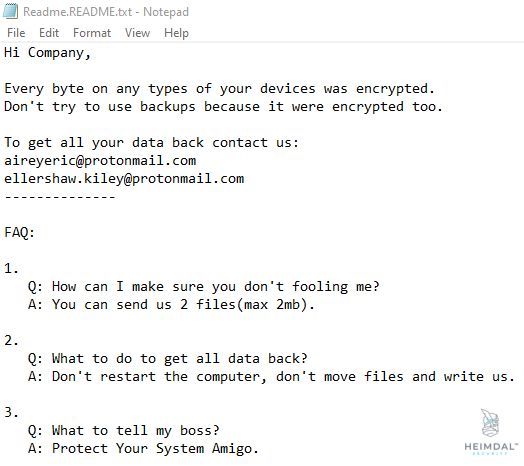The height and width of the screenshot is (466, 524).
Task: Click the Readme.README.txt - Notepad window title
Action: (106, 12)
